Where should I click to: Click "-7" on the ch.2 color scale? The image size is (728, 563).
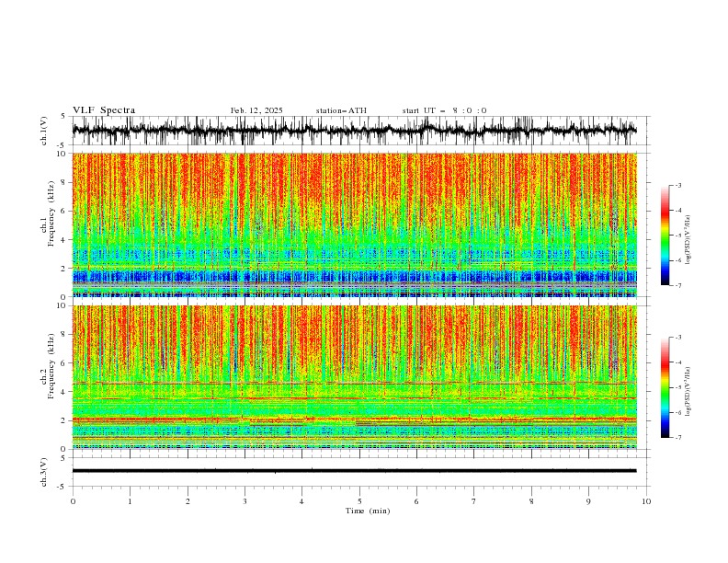[677, 438]
